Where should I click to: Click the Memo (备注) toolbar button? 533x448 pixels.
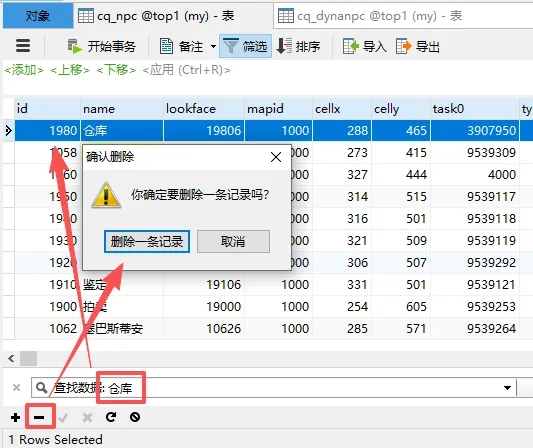[x=182, y=46]
